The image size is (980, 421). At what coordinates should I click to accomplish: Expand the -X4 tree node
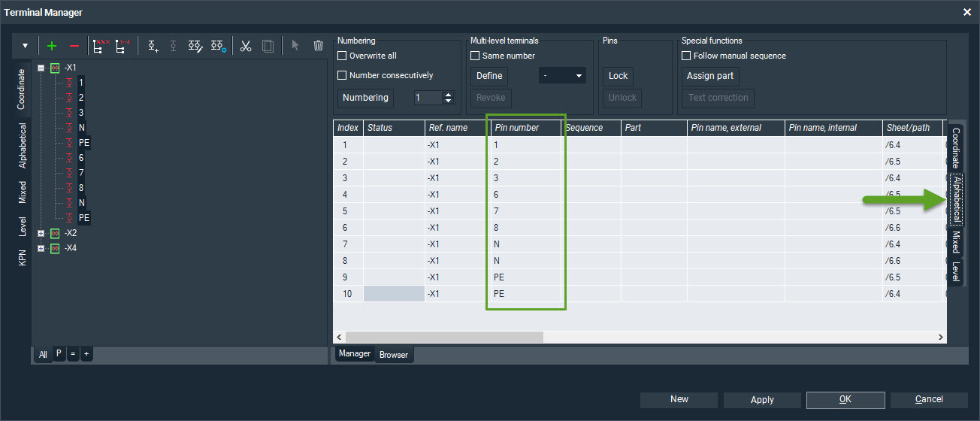pos(41,248)
